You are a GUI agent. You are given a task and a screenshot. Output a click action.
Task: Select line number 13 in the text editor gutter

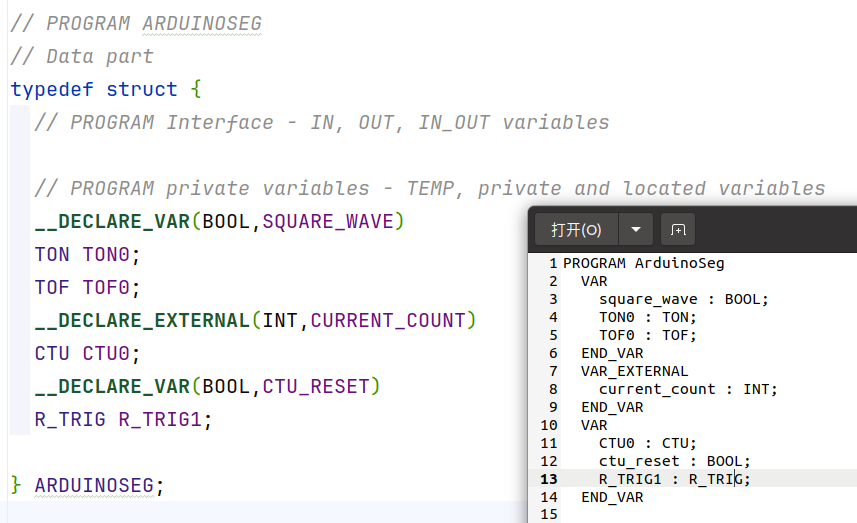tap(549, 479)
